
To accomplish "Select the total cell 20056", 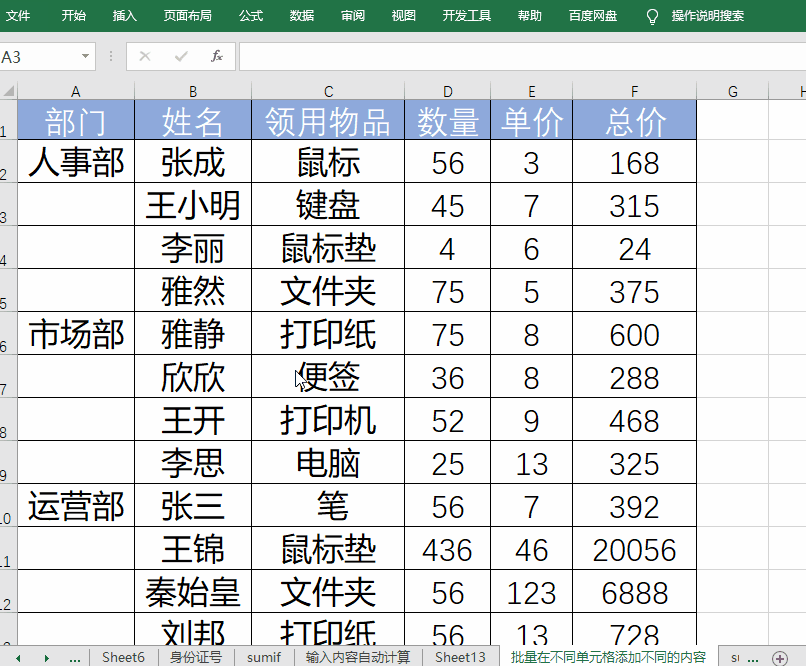I will 634,548.
